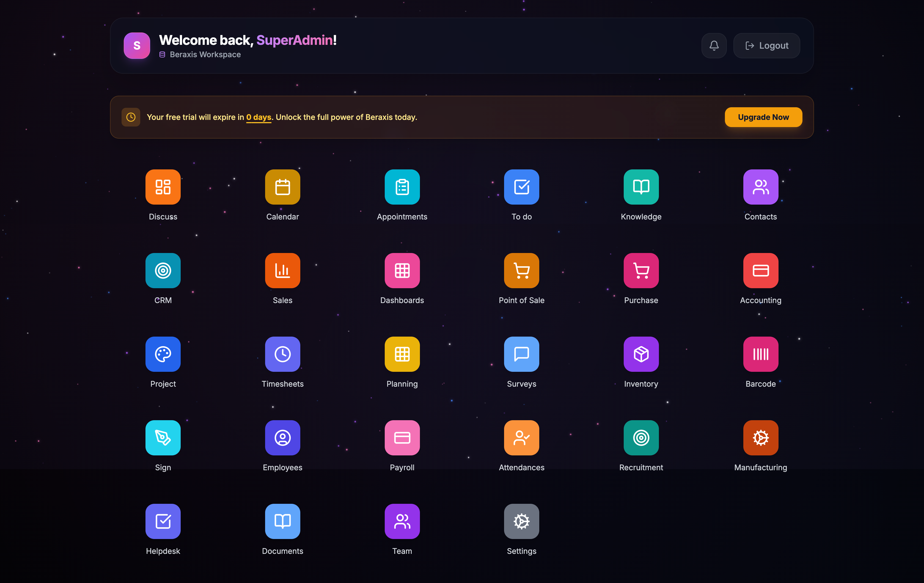Open the Settings gear app icon

coord(521,522)
